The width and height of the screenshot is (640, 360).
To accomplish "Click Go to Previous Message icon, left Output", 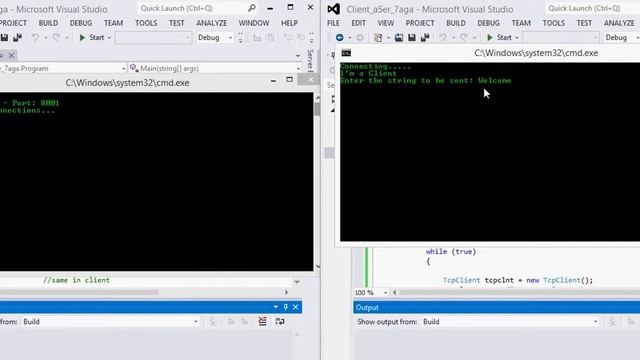I will [x=231, y=322].
